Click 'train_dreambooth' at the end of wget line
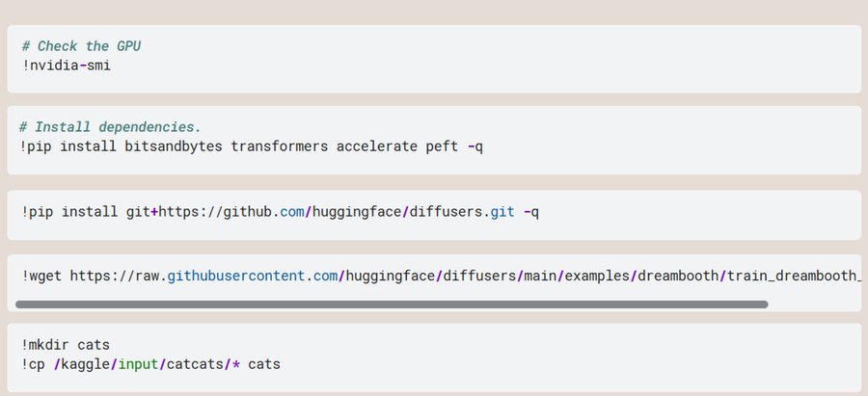868x396 pixels. 793,277
